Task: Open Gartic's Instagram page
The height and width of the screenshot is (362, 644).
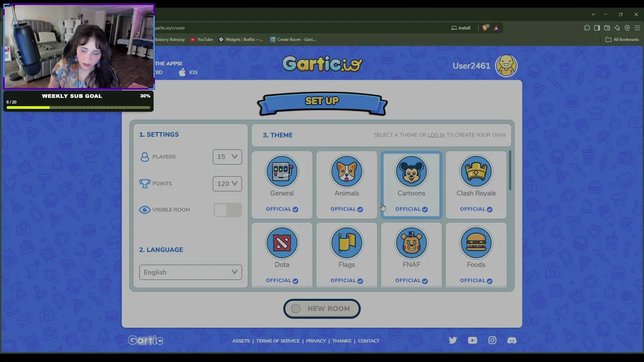Action: click(x=493, y=340)
